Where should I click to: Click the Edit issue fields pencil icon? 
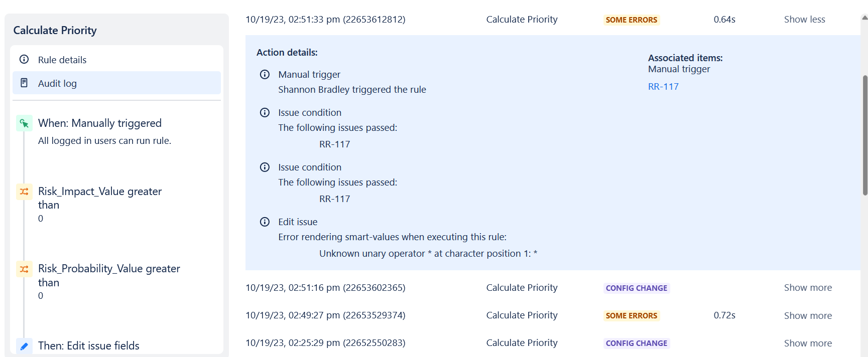click(x=24, y=346)
